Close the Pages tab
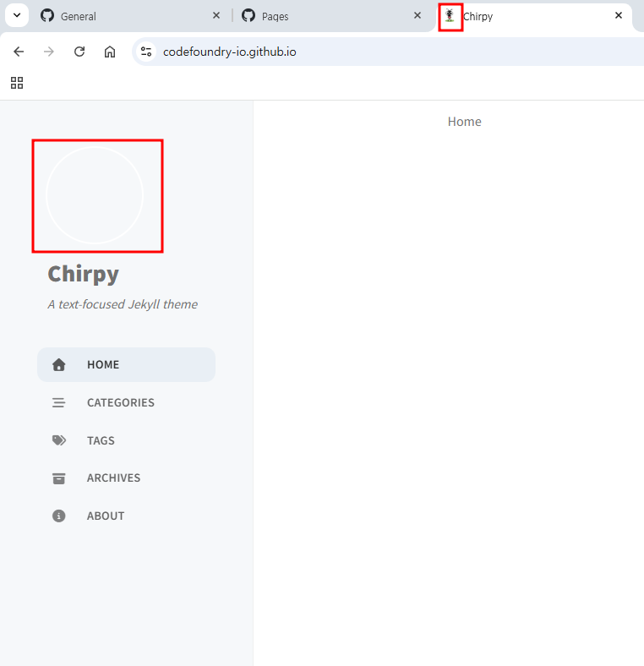The image size is (644, 666). (418, 16)
